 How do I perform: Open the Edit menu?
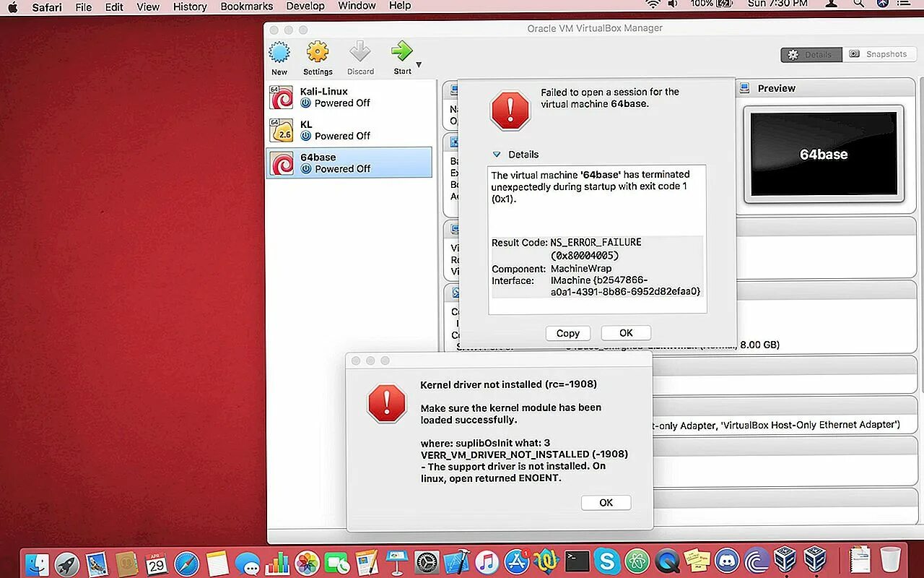114,7
